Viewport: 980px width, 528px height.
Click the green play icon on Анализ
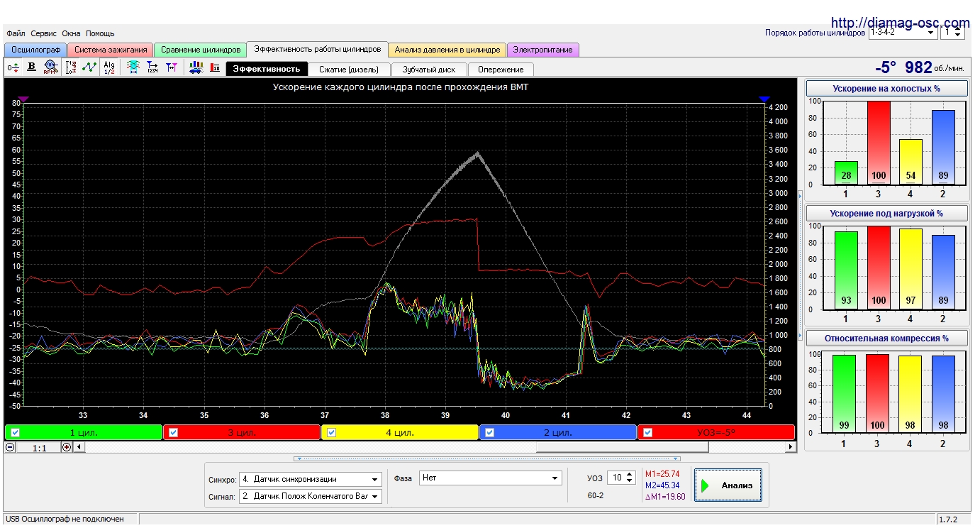[x=706, y=486]
